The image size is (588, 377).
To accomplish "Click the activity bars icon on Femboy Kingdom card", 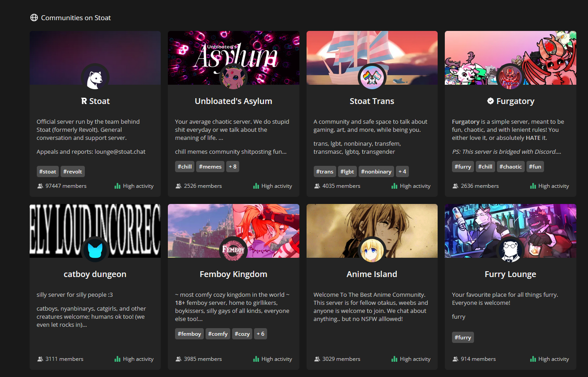I will pos(256,359).
